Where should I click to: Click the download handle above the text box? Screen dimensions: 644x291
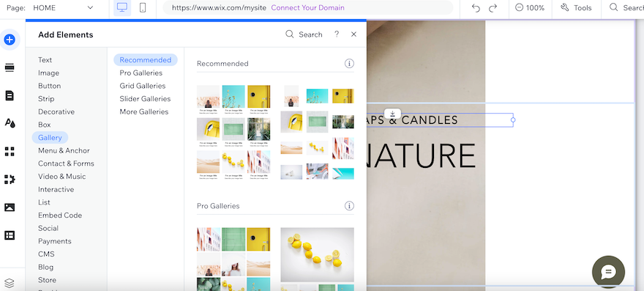click(x=392, y=114)
